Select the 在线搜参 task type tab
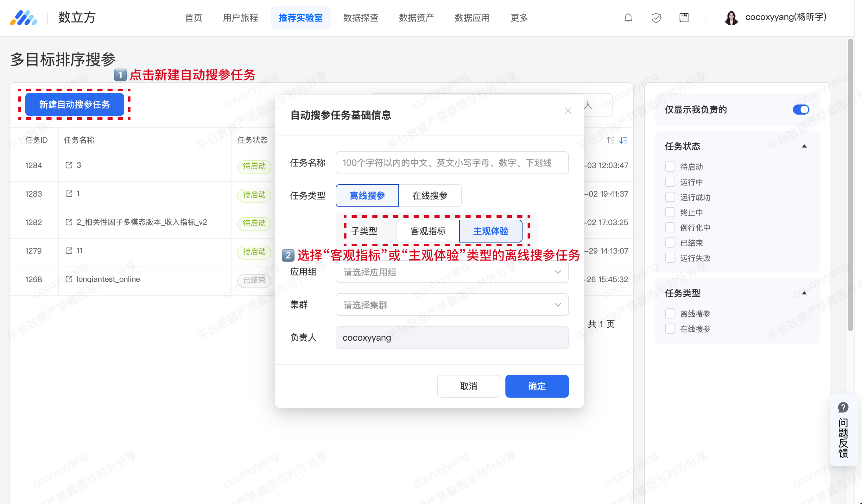The height and width of the screenshot is (504, 862). tap(430, 196)
